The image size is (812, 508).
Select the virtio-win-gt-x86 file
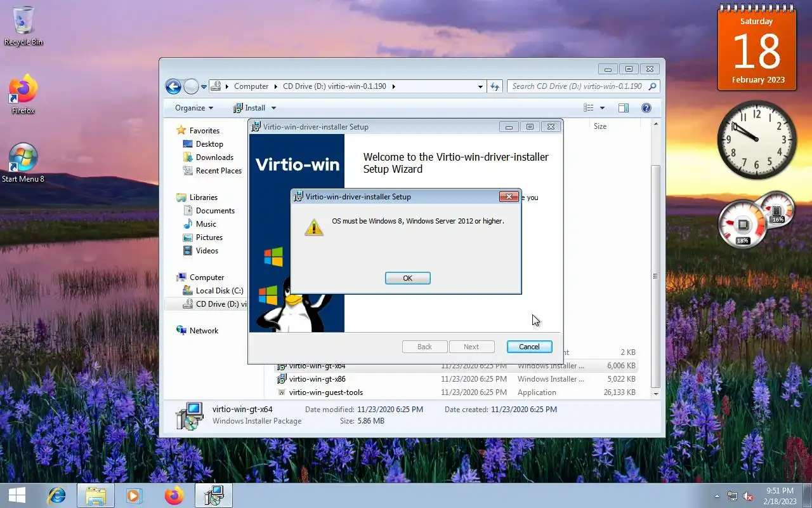tap(317, 379)
